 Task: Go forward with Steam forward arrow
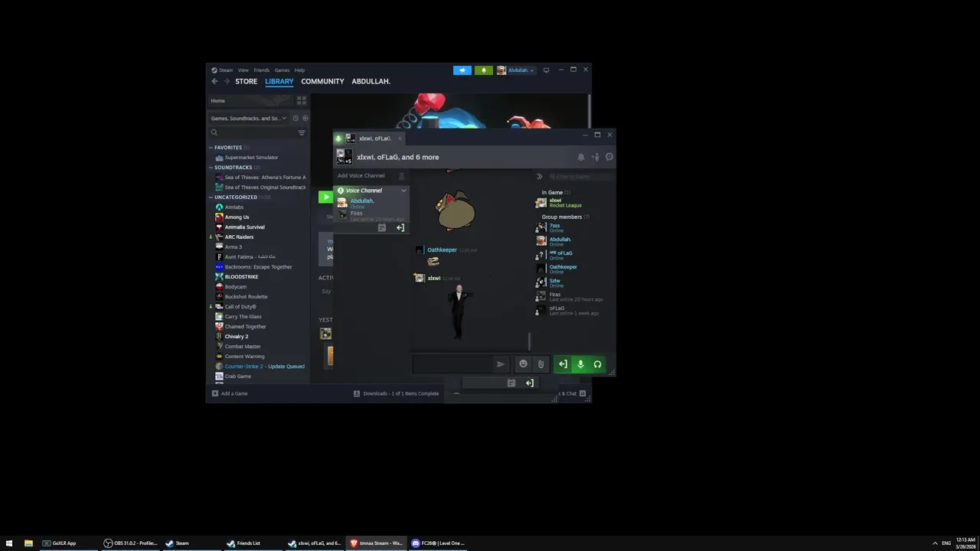(226, 81)
